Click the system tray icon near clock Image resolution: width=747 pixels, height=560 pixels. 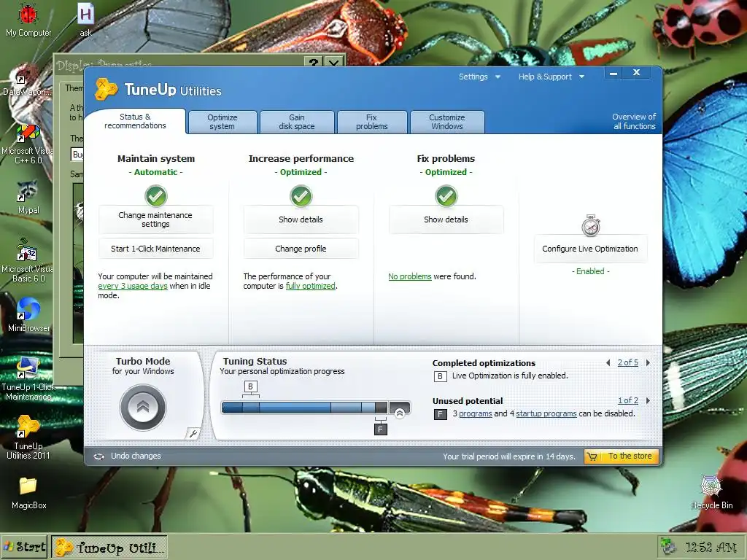pyautogui.click(x=669, y=547)
